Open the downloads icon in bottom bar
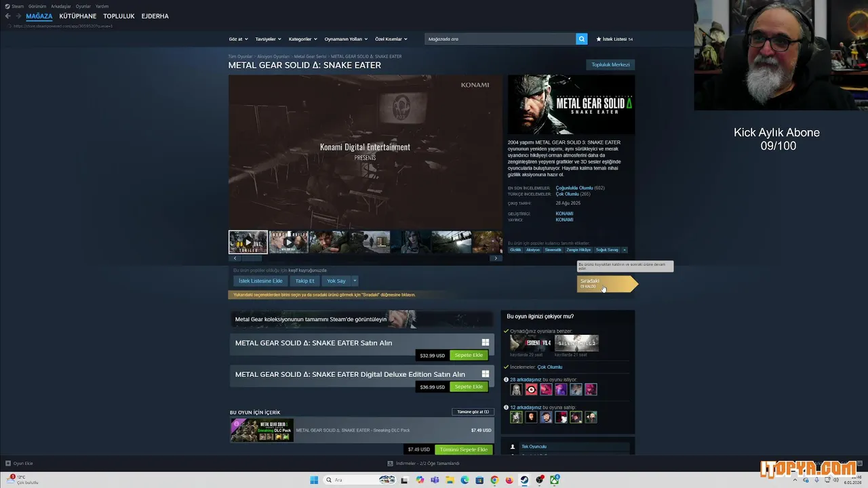Screen dimensions: 868x488 click(x=390, y=464)
